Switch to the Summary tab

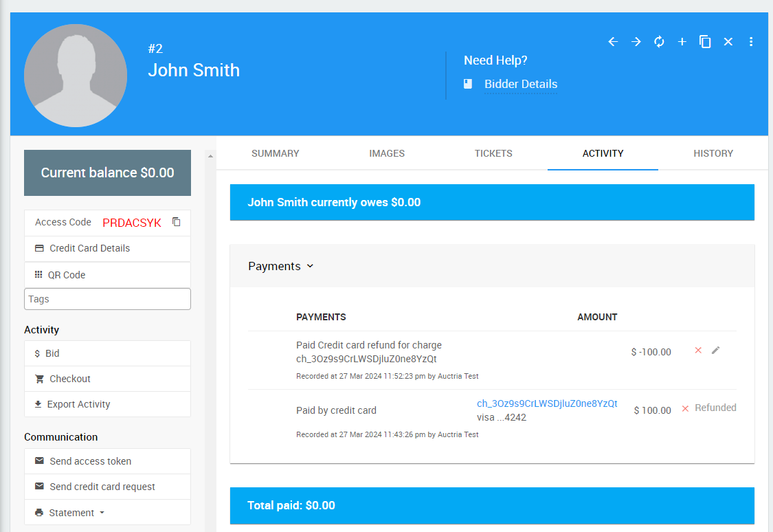tap(275, 153)
